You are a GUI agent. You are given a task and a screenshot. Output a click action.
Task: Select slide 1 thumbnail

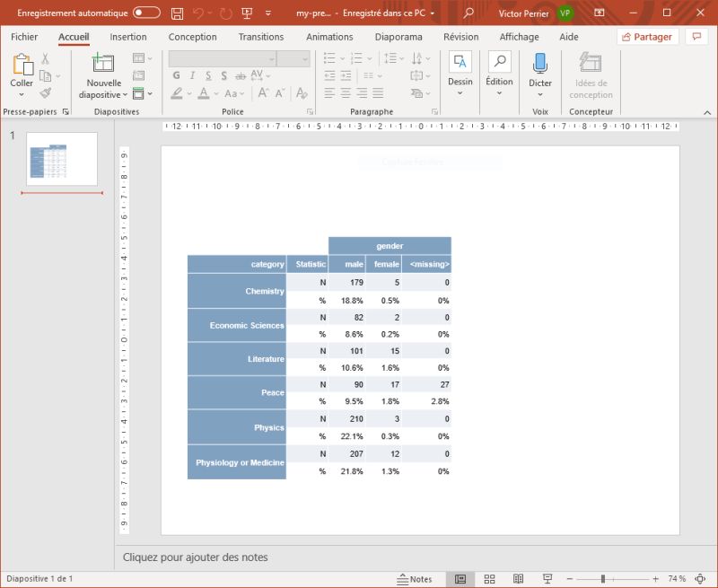[62, 159]
